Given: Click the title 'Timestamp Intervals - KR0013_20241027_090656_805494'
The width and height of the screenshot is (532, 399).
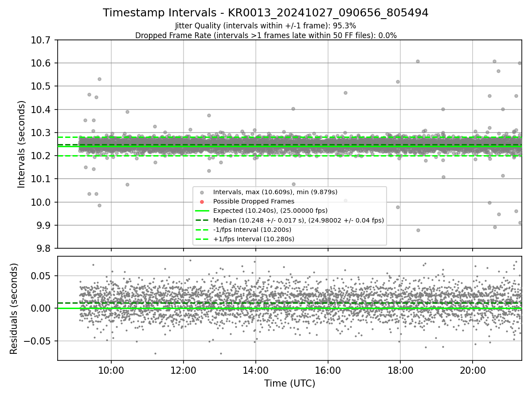Looking at the screenshot, I should (x=266, y=13).
